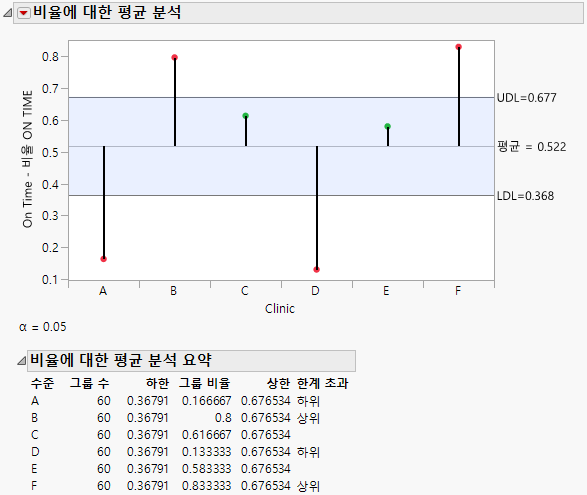Click group proportion 0.833333 for level F

coord(206,486)
